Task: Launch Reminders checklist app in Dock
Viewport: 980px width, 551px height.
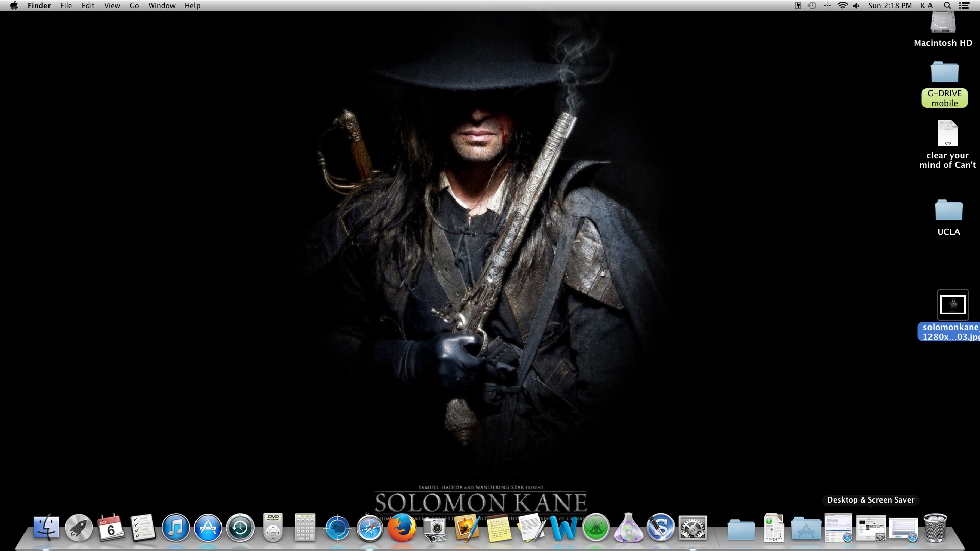Action: coord(143,528)
